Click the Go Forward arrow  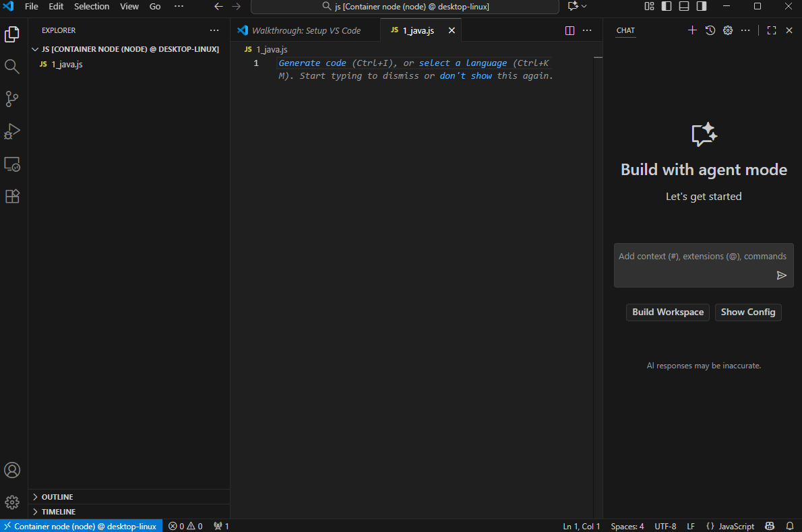tap(236, 7)
